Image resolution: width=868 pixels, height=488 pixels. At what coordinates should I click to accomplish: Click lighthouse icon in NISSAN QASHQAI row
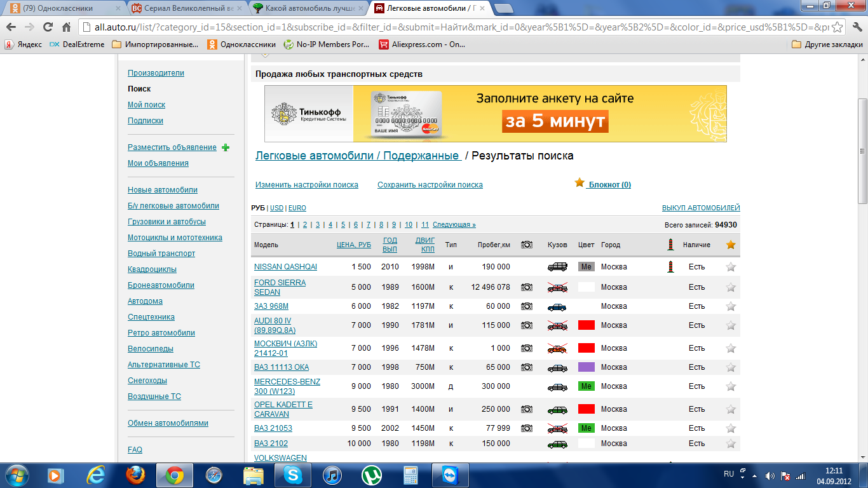point(670,267)
